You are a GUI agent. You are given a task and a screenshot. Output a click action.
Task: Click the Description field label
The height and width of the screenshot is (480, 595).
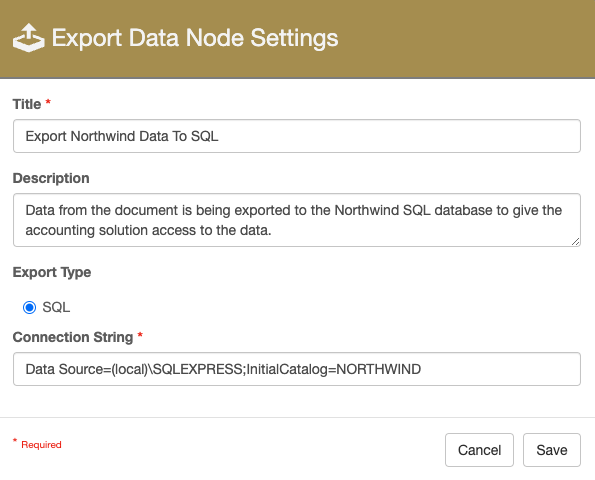(x=51, y=178)
